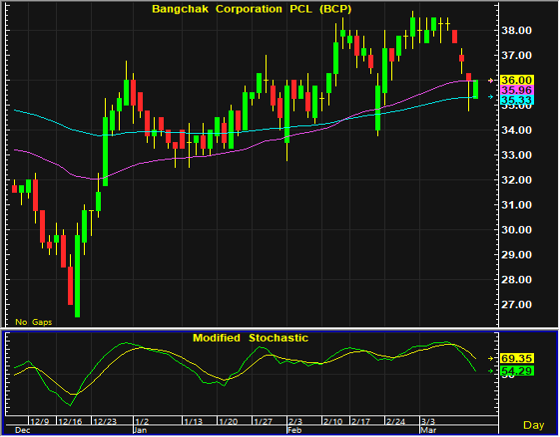Viewport: 560px width, 437px height.
Task: Click the yellow arrow beside the 36.00 label
Action: pyautogui.click(x=491, y=81)
